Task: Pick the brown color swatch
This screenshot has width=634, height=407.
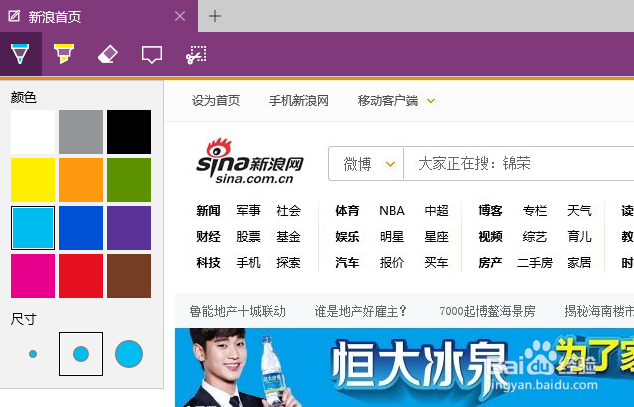Action: coord(129,276)
